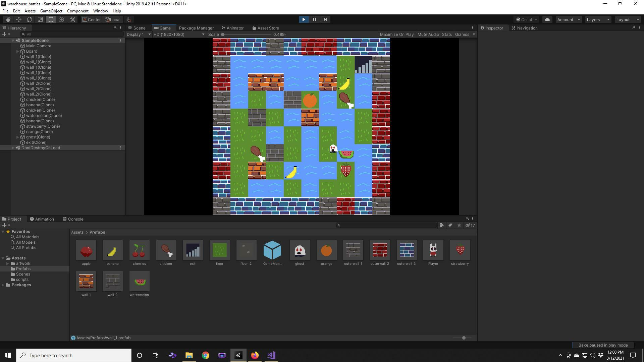
Task: Open the cloud services icon
Action: pyautogui.click(x=547, y=19)
